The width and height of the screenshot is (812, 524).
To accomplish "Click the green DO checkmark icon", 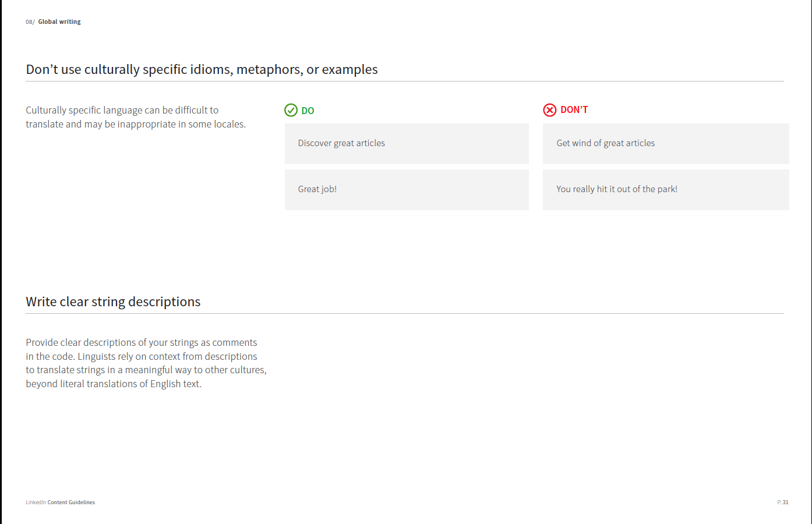I will (291, 110).
